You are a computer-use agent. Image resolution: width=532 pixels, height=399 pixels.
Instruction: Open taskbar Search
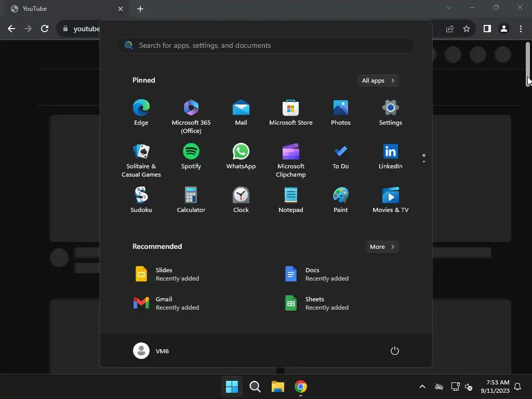tap(255, 387)
